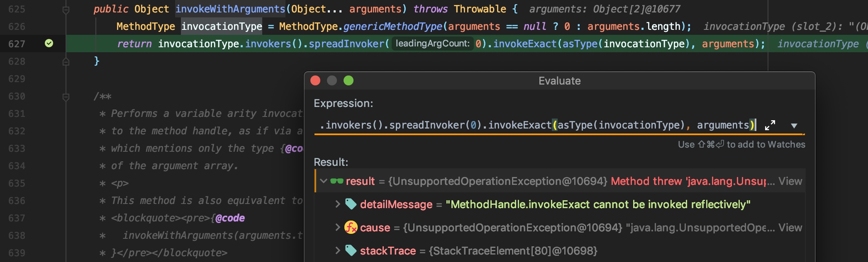Expand the stackTrace node
868x262 pixels.
tap(337, 250)
